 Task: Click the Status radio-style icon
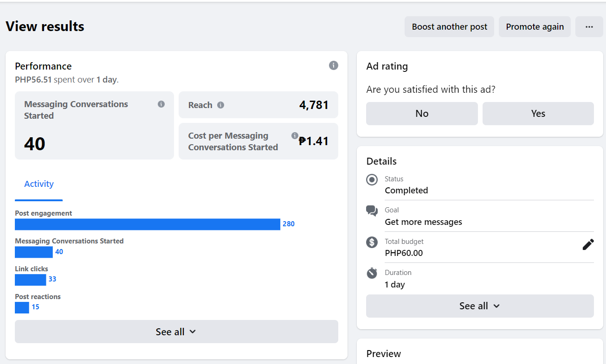point(372,179)
